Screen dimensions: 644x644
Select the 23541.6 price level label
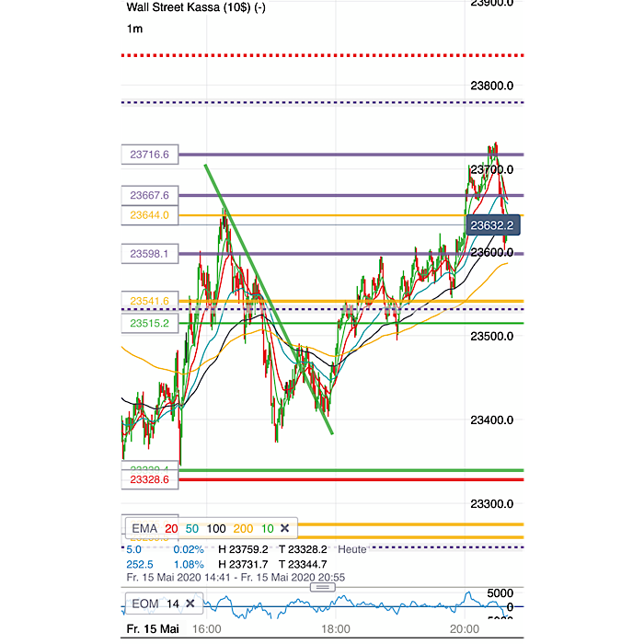coord(150,301)
